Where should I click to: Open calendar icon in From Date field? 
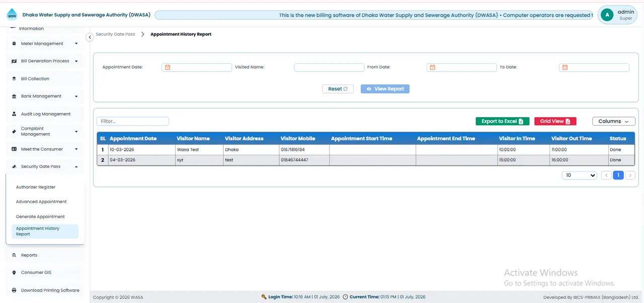432,67
